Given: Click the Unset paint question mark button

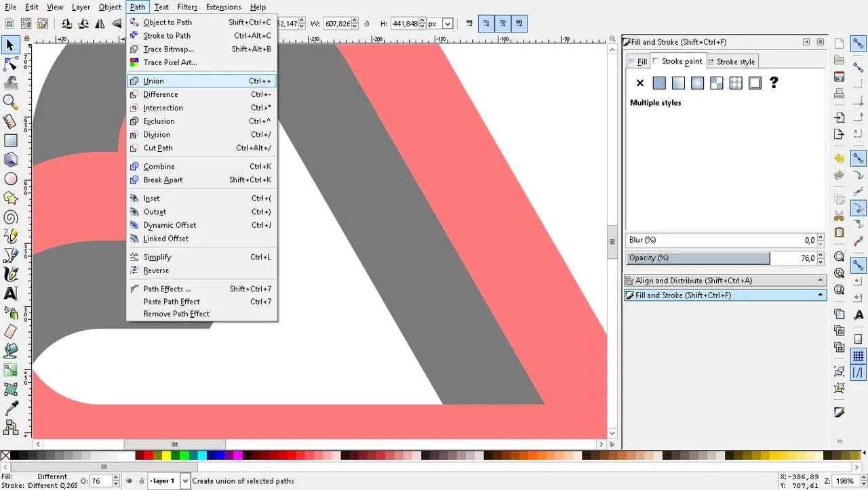Looking at the screenshot, I should (774, 83).
